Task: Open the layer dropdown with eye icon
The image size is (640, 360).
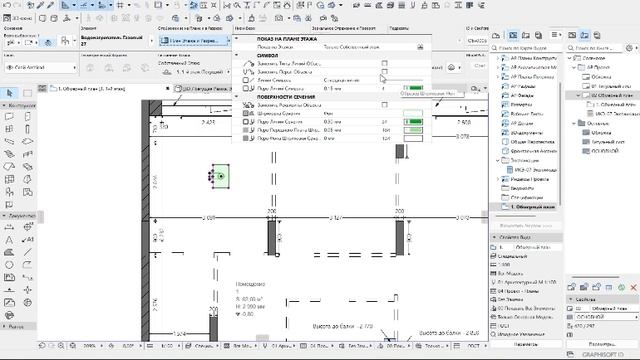Action: 40,67
